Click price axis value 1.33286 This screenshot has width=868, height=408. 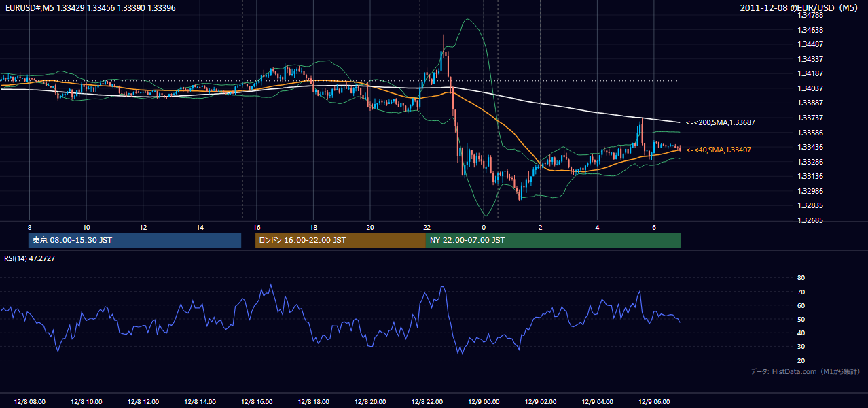pyautogui.click(x=811, y=162)
